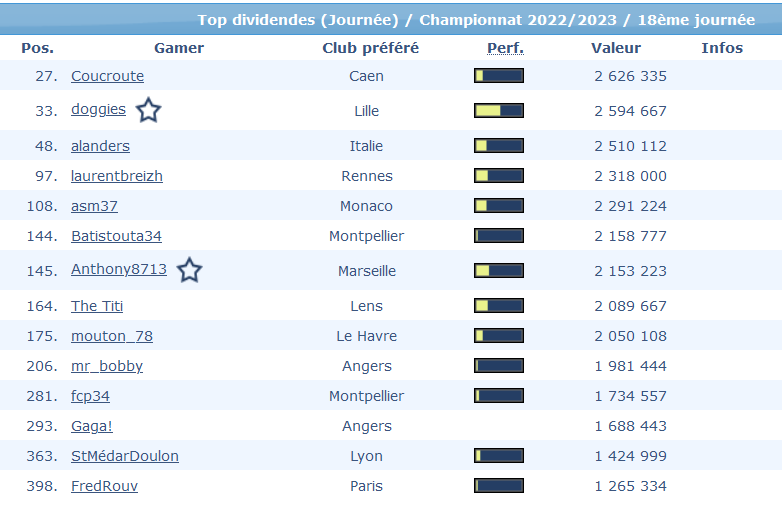This screenshot has height=506, width=782.
Task: Open the Coucroute gamer profile
Action: pyautogui.click(x=107, y=76)
